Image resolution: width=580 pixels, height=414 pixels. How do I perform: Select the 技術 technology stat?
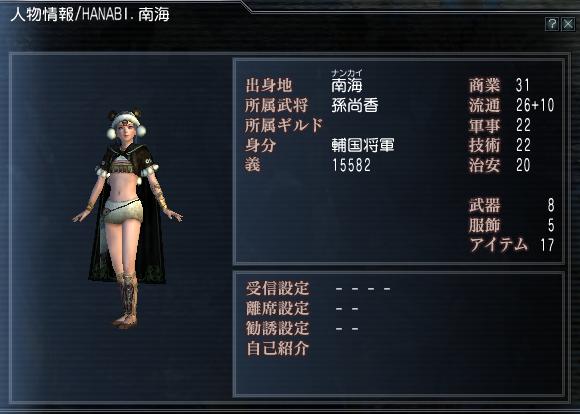coord(500,145)
